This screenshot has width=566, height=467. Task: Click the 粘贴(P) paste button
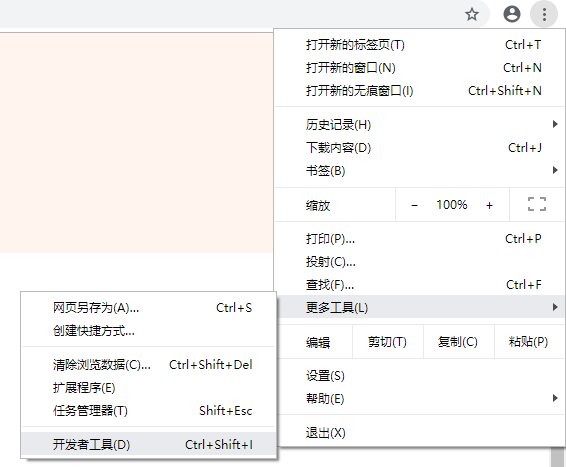click(528, 341)
